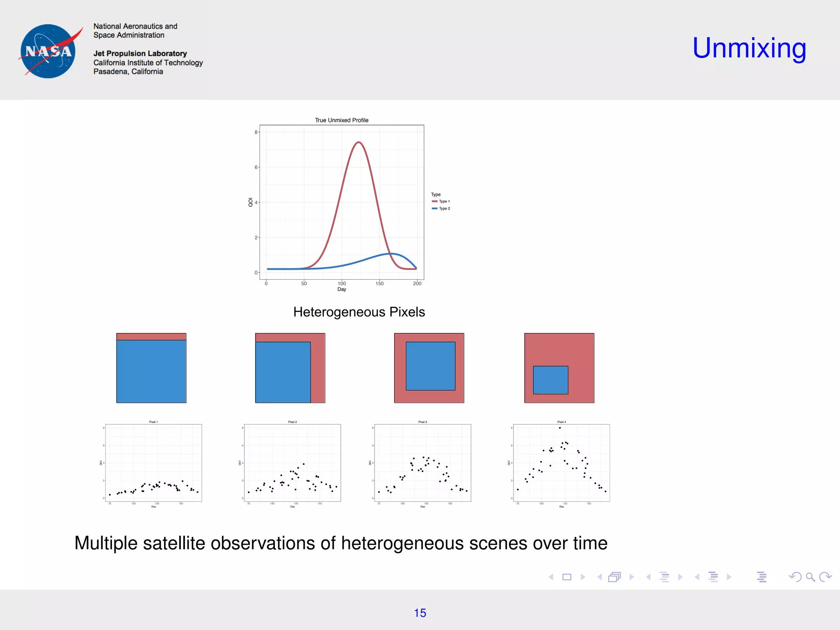
Task: Click the Beamer forward (redo arrow) icon
Action: (825, 577)
